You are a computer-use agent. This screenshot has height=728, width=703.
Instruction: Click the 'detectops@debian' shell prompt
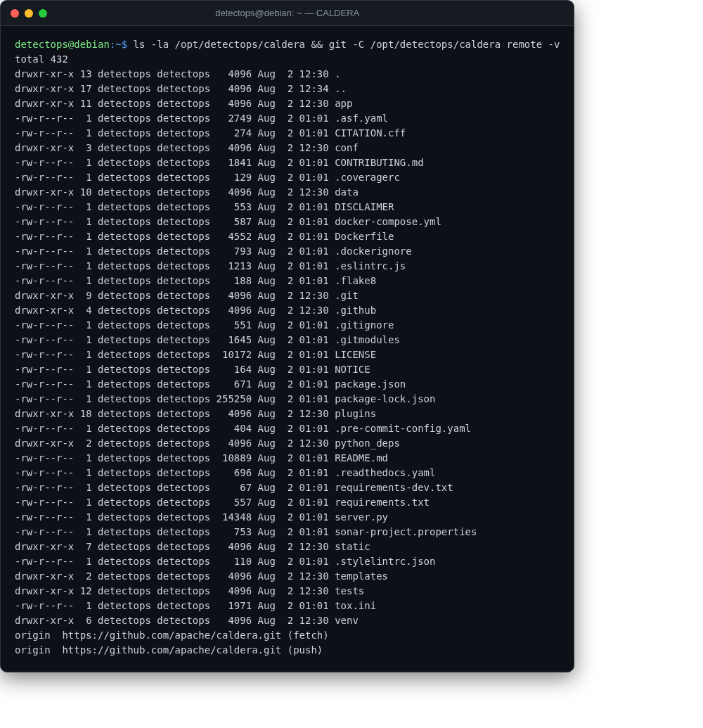(x=62, y=44)
